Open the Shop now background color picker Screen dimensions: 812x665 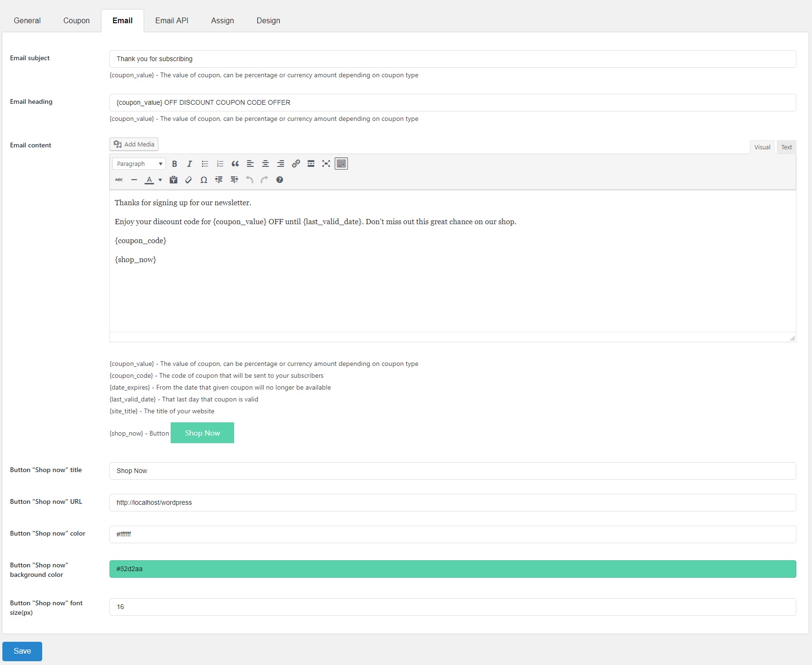click(x=452, y=569)
